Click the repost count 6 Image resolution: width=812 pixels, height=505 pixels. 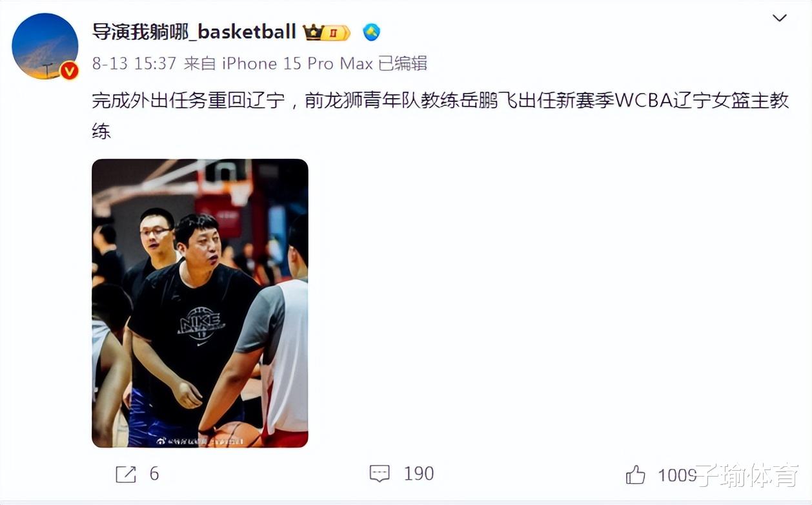click(154, 474)
